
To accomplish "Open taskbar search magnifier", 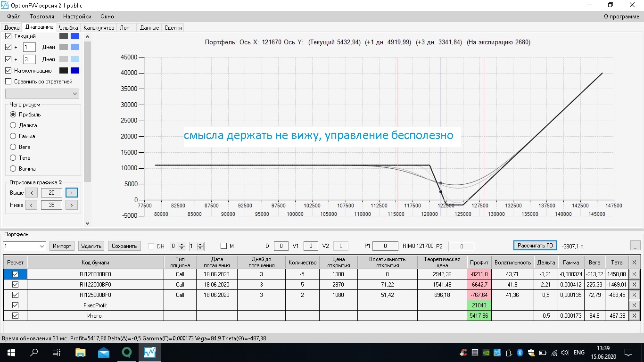I will 34,352.
